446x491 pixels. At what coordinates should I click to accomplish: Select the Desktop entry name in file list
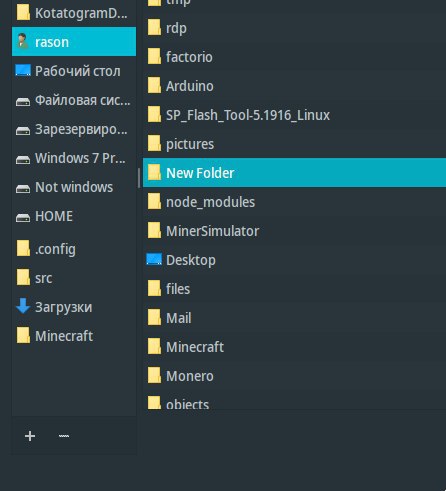click(191, 261)
